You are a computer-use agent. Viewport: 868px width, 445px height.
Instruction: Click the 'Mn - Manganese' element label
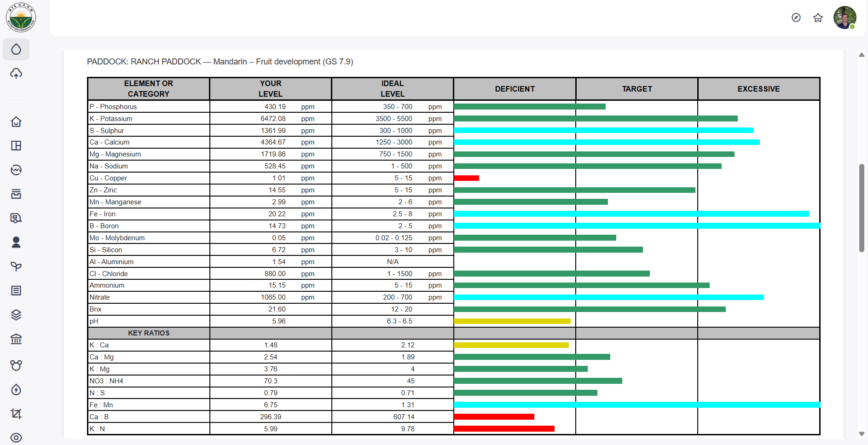(x=116, y=202)
